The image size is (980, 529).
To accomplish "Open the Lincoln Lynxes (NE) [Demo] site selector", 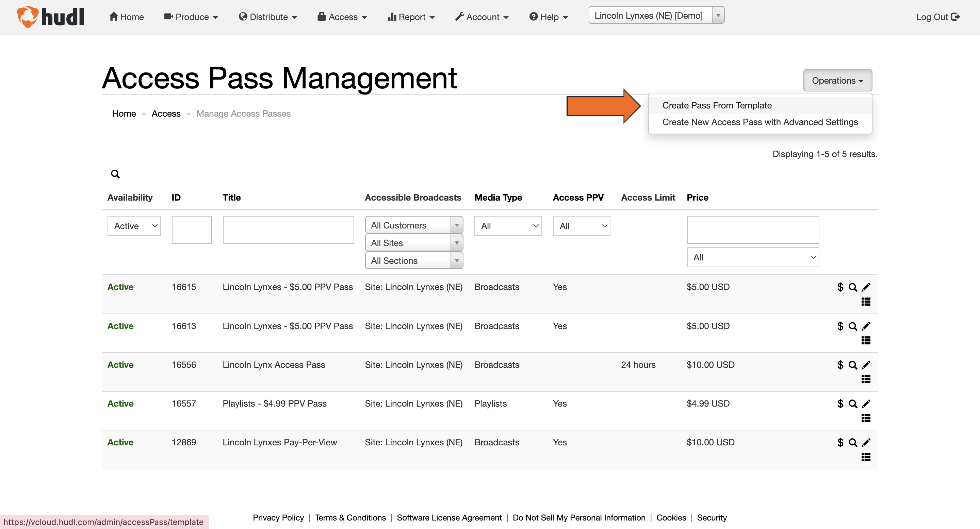I will (656, 16).
